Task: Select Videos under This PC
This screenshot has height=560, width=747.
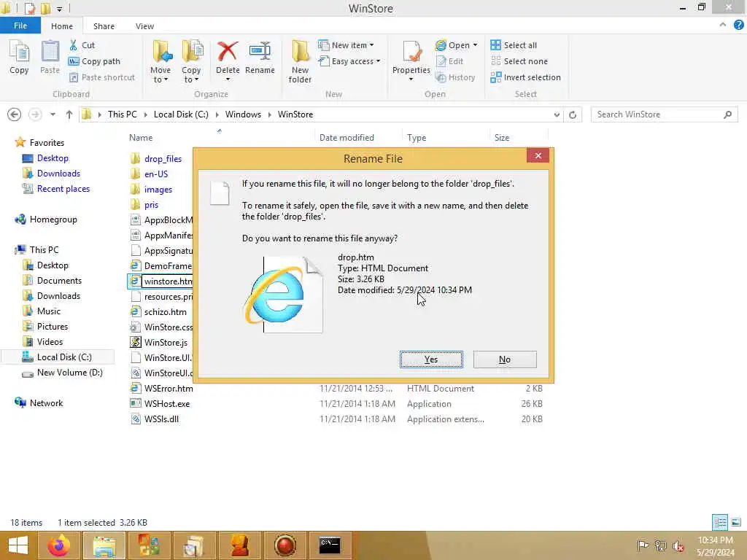Action: click(x=43, y=341)
